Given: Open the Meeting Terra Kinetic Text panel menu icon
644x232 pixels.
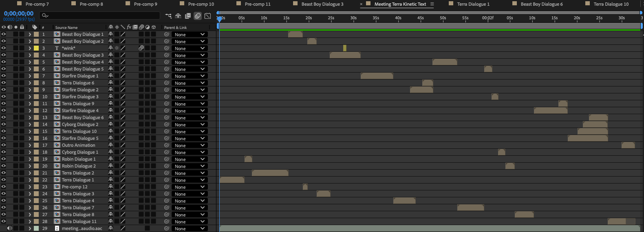Looking at the screenshot, I should click(432, 4).
